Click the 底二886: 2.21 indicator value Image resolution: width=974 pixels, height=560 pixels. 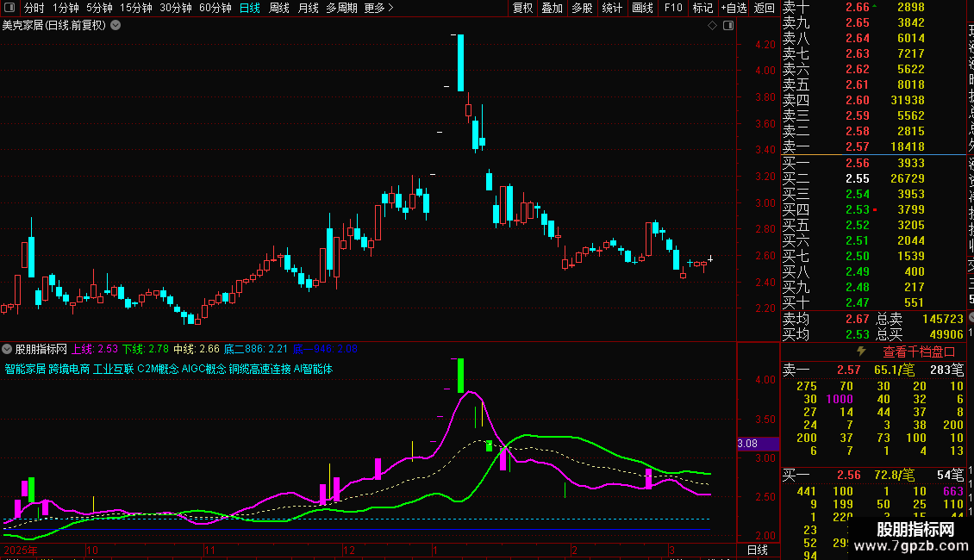(255, 349)
